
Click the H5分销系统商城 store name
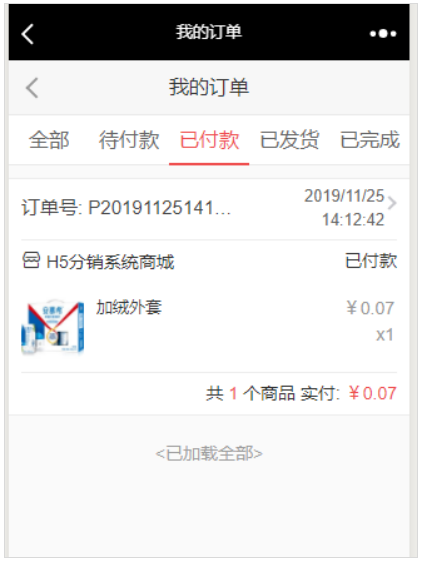click(110, 262)
